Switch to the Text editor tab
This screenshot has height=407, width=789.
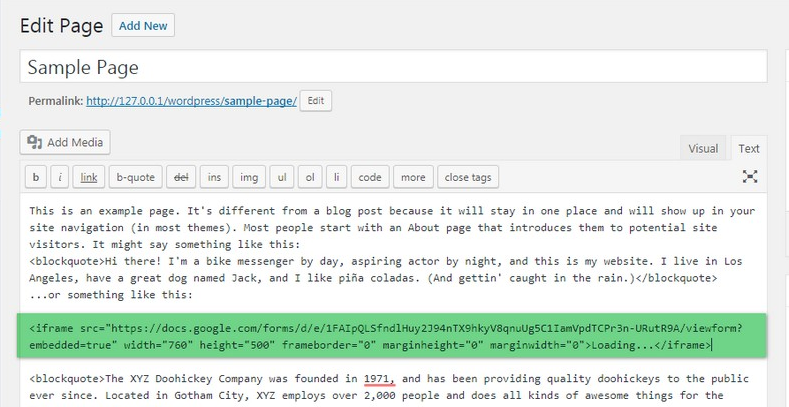click(749, 148)
